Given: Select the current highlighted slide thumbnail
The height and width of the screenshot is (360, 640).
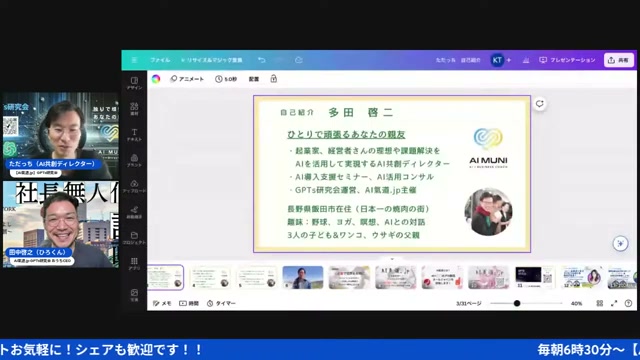Looking at the screenshot, I should [x=165, y=278].
